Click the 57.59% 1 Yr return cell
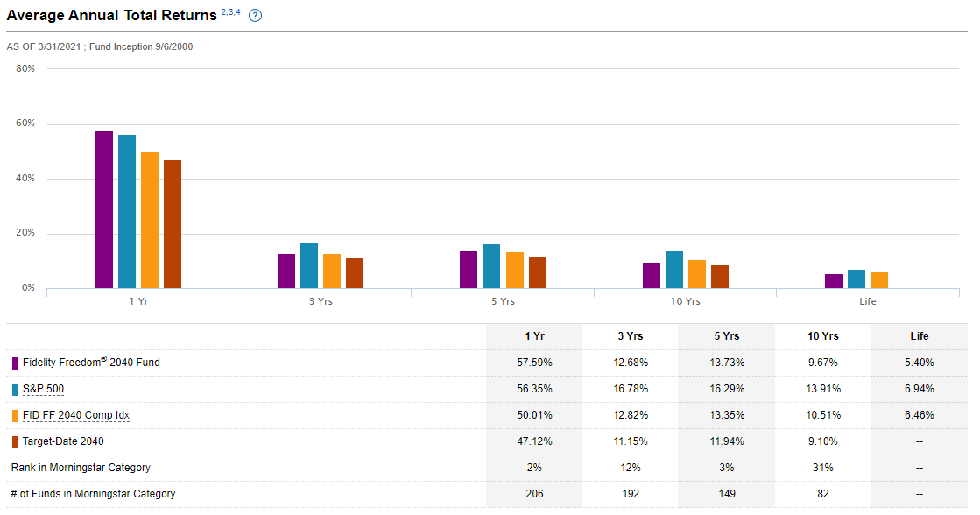 [x=534, y=363]
